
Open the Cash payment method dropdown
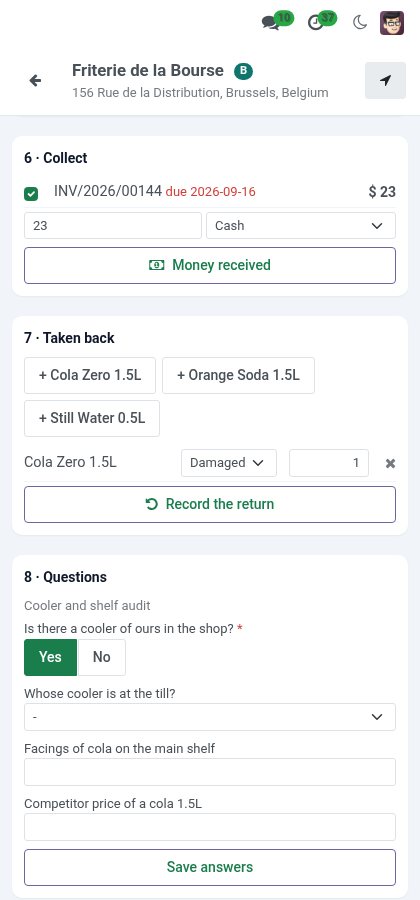301,226
